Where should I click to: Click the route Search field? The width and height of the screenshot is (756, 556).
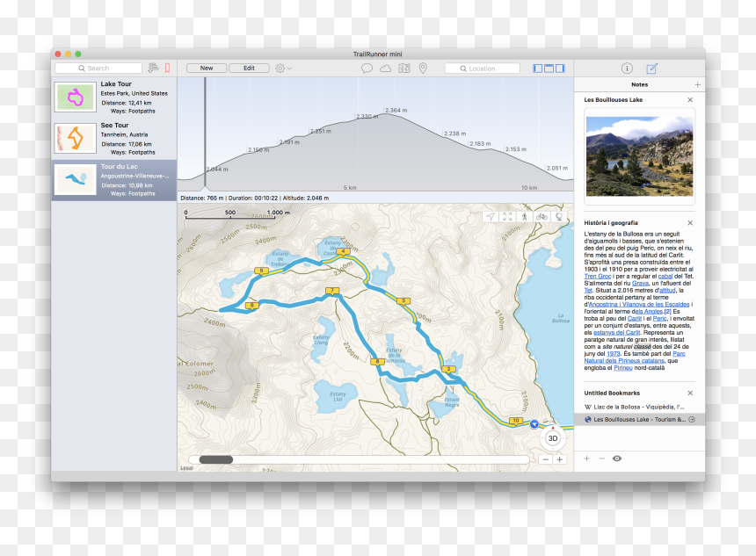click(98, 69)
